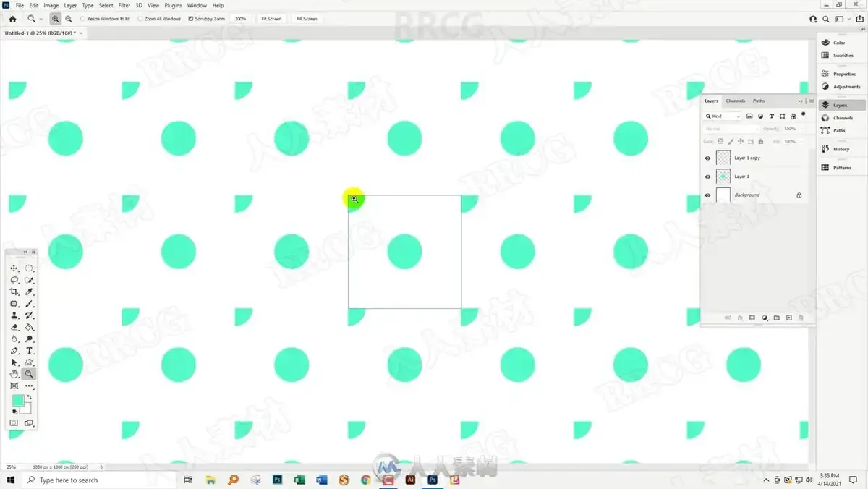The width and height of the screenshot is (868, 489).
Task: Swap foreground and background colors
Action: coord(30,397)
